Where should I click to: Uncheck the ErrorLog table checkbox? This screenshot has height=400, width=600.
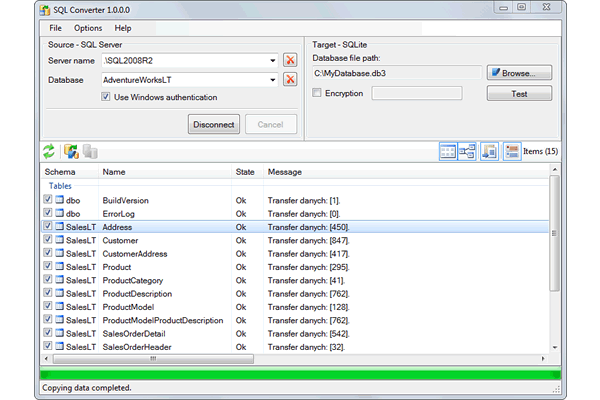[x=47, y=212]
